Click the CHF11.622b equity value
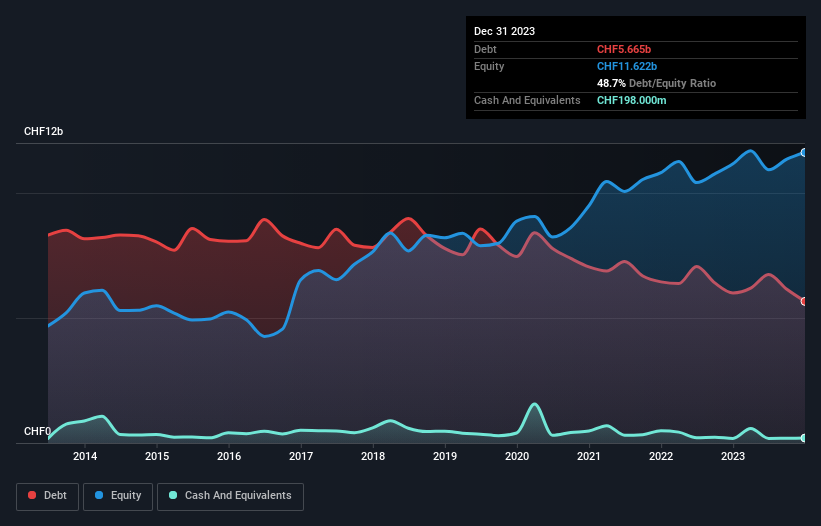The width and height of the screenshot is (821, 526). click(627, 66)
